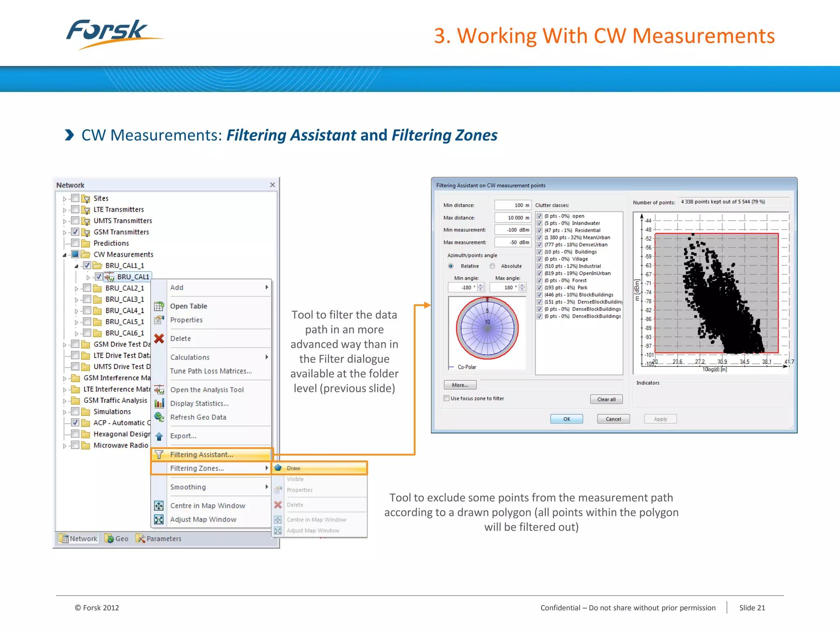This screenshot has height=630, width=840.
Task: Expand the GSM Interference Matrices node
Action: click(64, 379)
